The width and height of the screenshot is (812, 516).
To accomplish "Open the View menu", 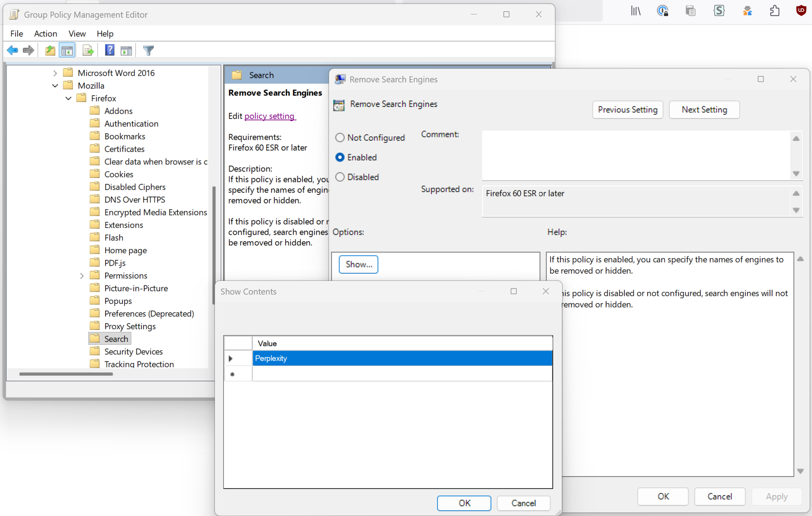I will pos(77,33).
